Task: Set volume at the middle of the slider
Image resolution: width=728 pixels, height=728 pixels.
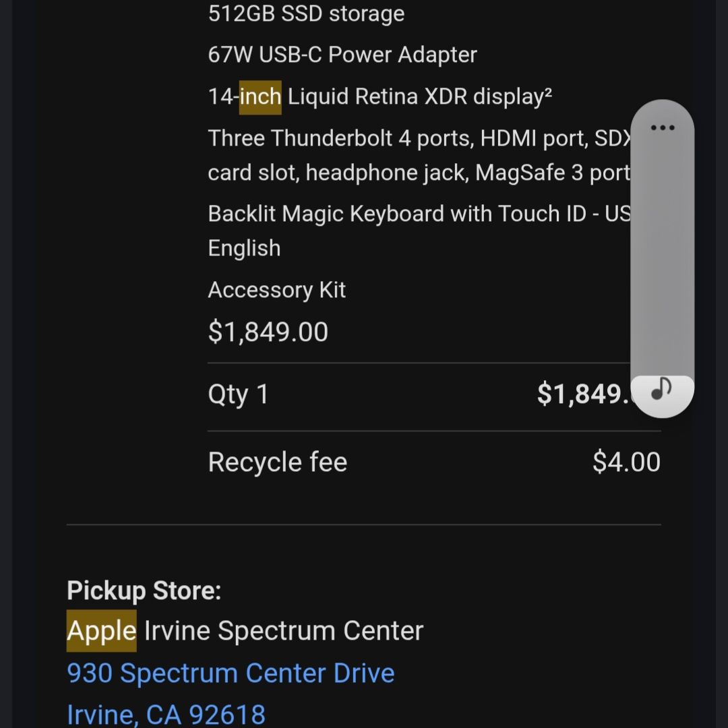Action: pos(662,258)
